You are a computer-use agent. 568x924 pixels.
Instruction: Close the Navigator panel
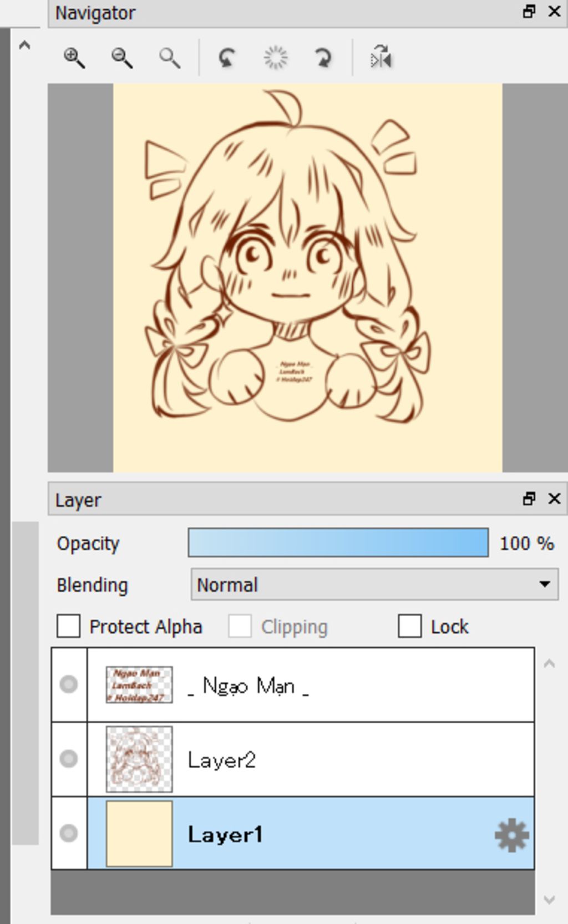554,12
